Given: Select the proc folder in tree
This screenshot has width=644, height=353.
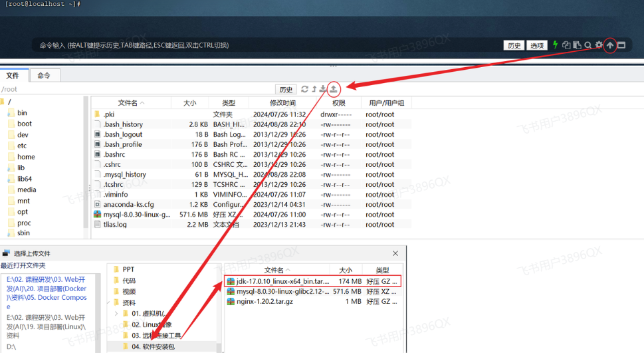Looking at the screenshot, I should (24, 223).
